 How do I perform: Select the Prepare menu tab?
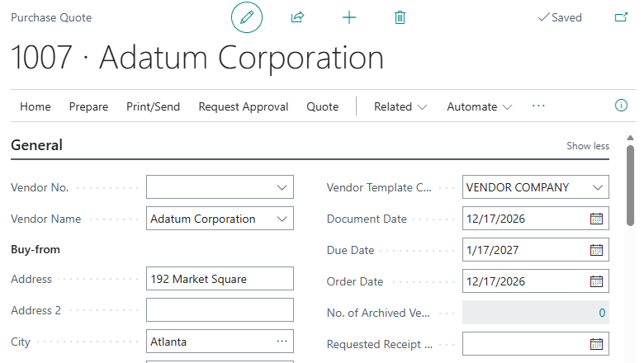pos(88,106)
